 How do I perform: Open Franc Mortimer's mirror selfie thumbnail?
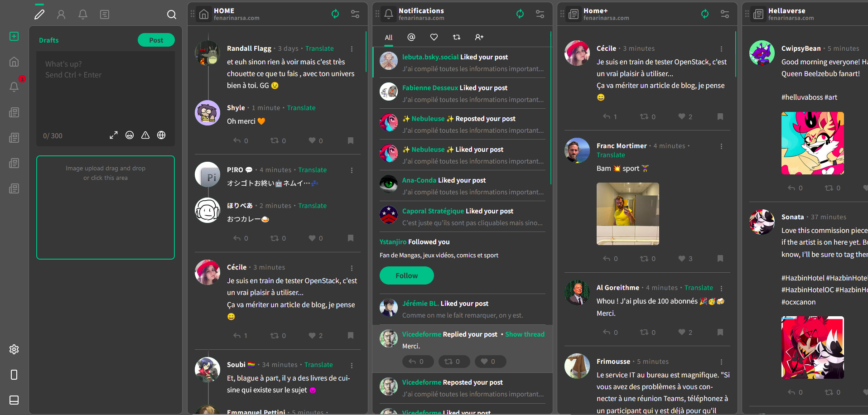pos(628,214)
